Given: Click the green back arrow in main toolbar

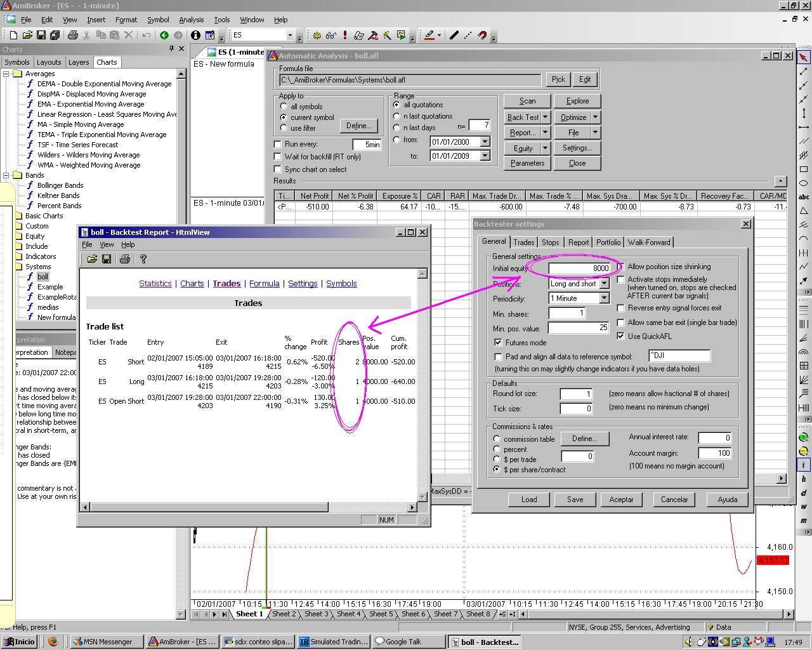Looking at the screenshot, I should pos(164,36).
